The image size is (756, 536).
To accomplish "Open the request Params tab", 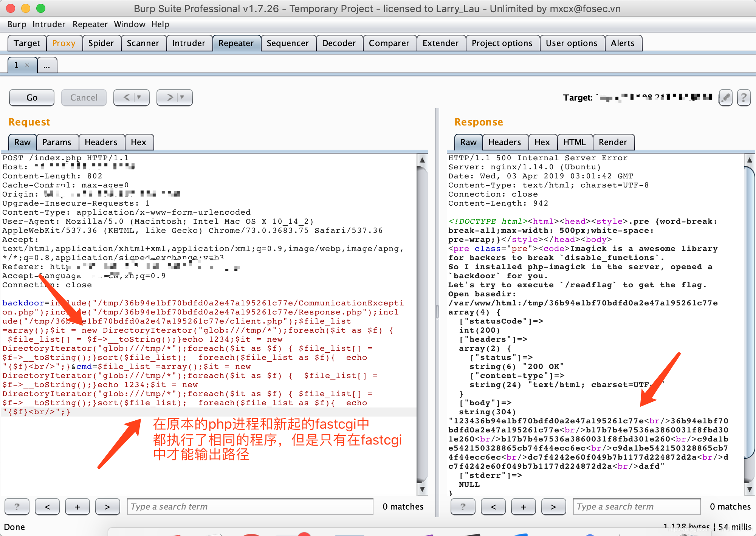I will pyautogui.click(x=57, y=142).
